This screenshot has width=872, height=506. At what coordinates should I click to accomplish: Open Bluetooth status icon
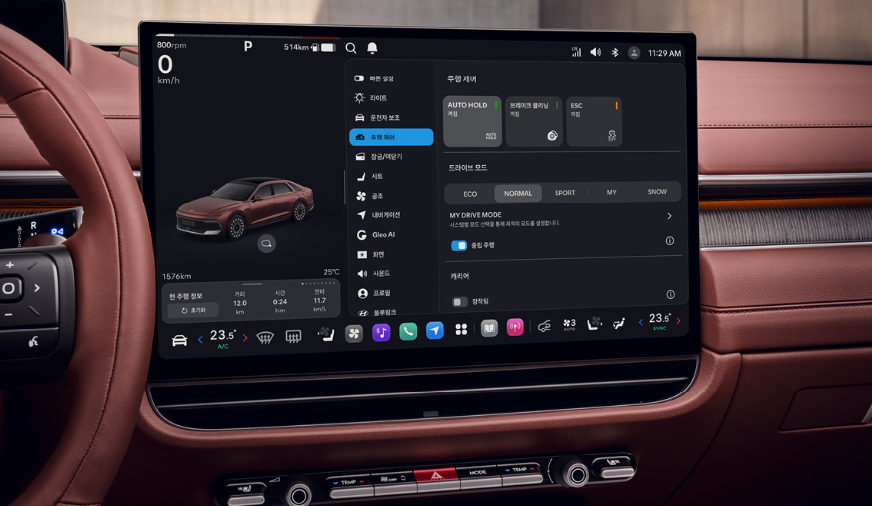615,52
